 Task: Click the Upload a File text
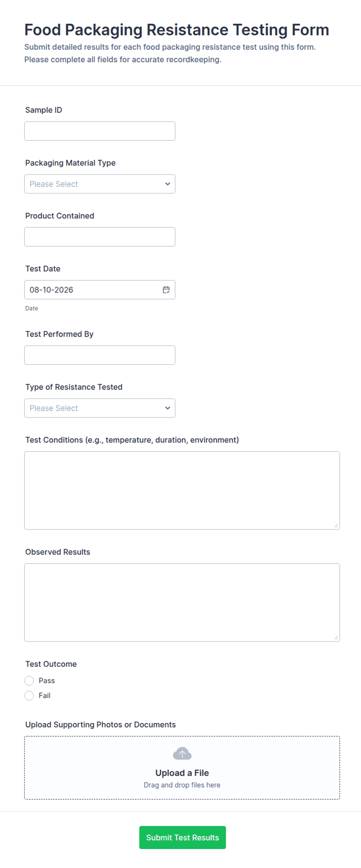pos(182,773)
